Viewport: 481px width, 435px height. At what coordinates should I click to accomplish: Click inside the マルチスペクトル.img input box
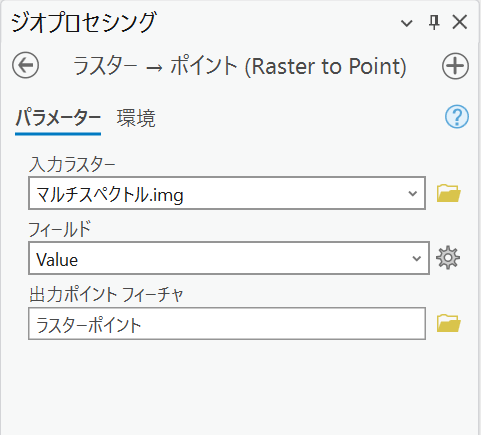point(227,193)
